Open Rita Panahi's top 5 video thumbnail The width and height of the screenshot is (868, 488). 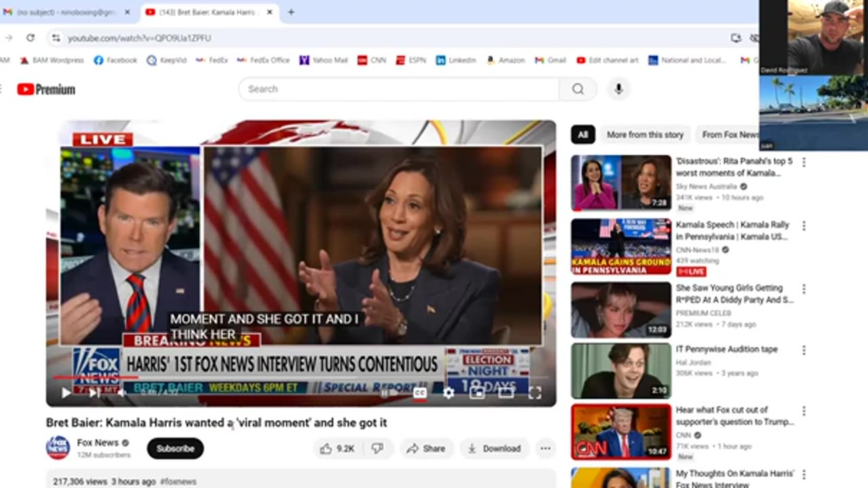pos(621,182)
